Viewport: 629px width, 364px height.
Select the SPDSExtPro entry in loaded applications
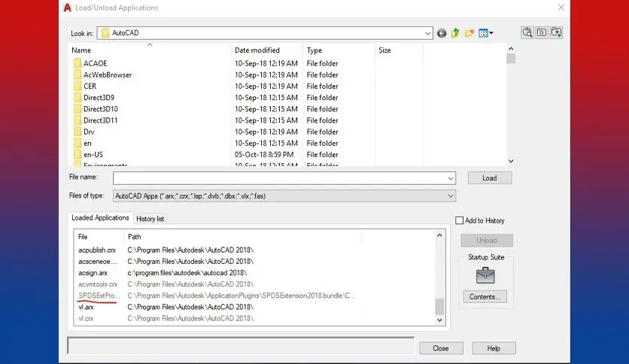point(99,296)
